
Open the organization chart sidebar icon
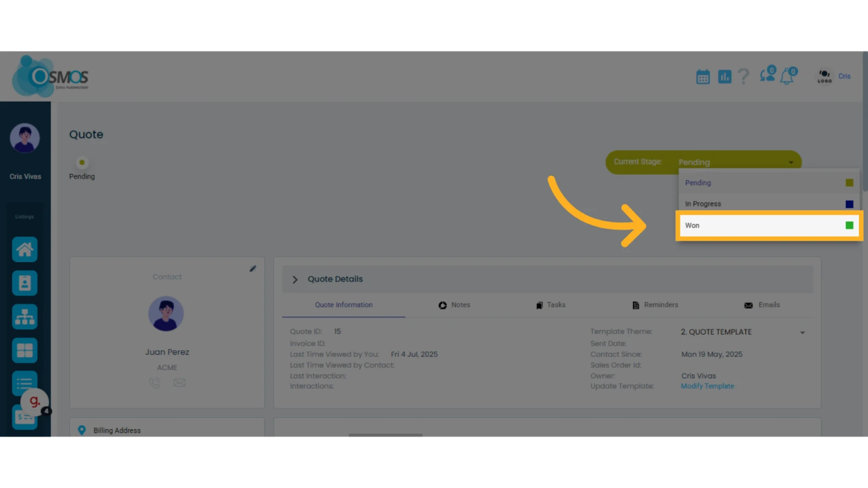[25, 317]
